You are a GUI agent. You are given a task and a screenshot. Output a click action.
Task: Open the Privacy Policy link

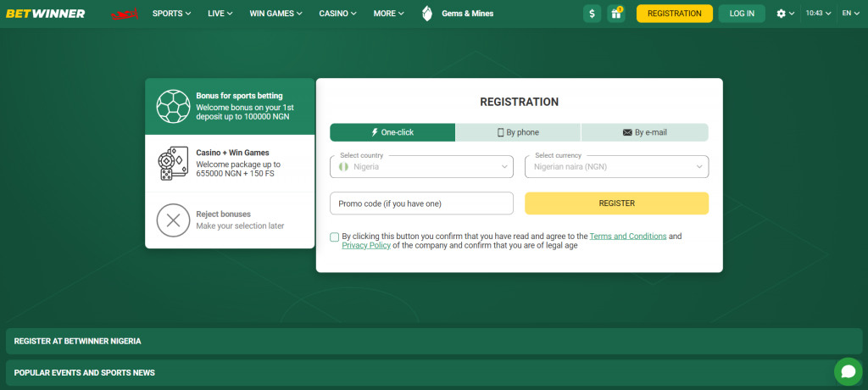(x=366, y=245)
